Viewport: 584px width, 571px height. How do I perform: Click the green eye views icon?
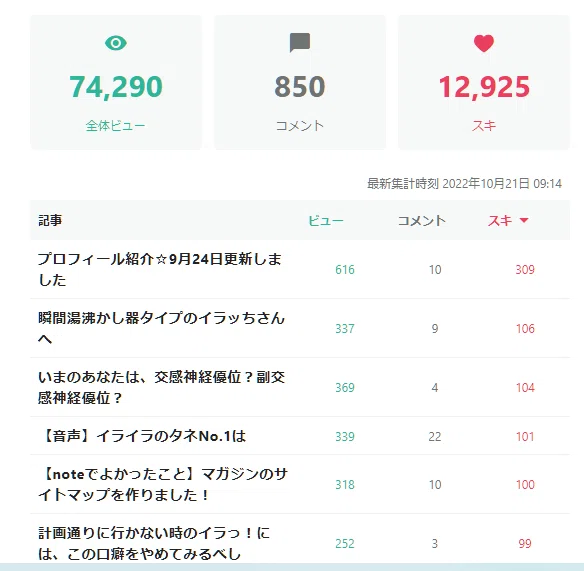pos(116,43)
